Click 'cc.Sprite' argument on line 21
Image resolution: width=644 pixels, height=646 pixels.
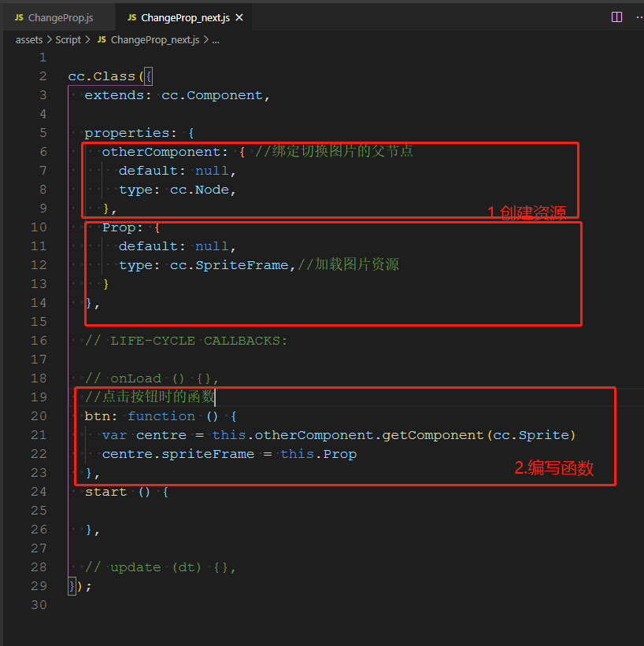point(531,435)
